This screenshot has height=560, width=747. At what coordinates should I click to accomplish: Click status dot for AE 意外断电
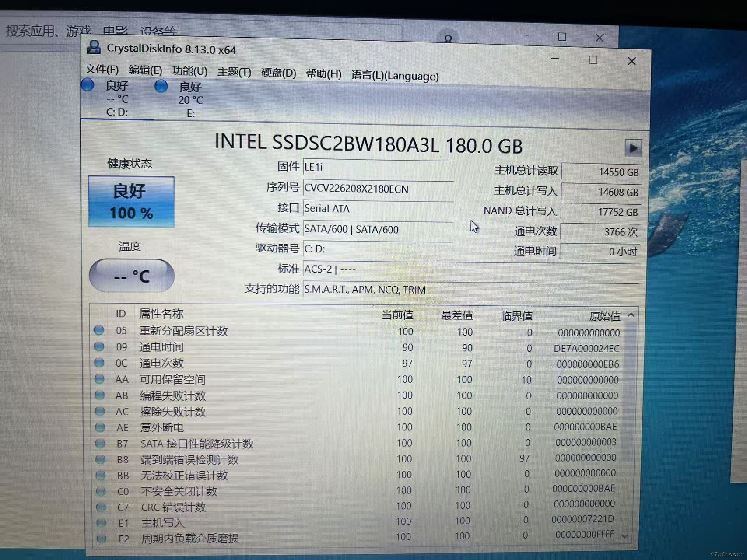pyautogui.click(x=100, y=427)
